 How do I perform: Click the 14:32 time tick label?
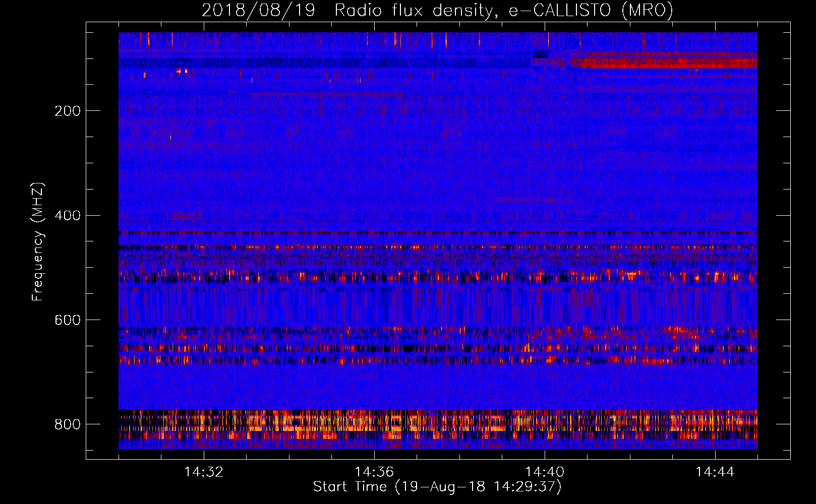pyautogui.click(x=204, y=472)
